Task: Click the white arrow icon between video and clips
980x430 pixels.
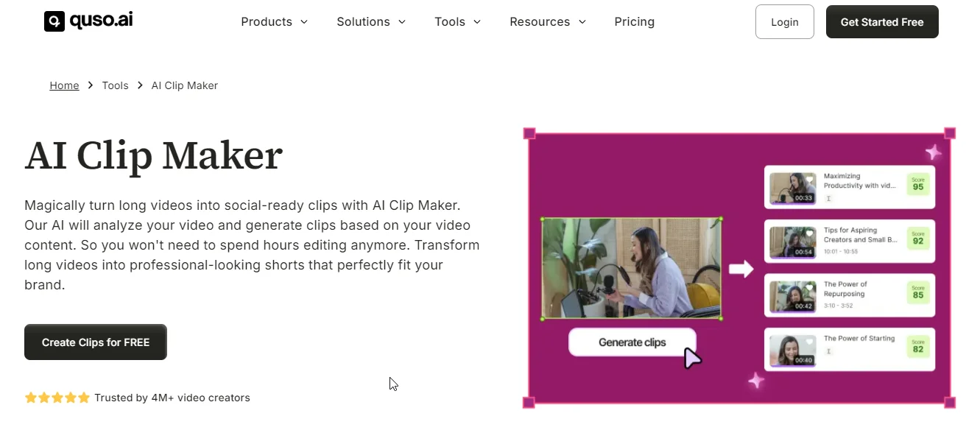Action: point(742,269)
